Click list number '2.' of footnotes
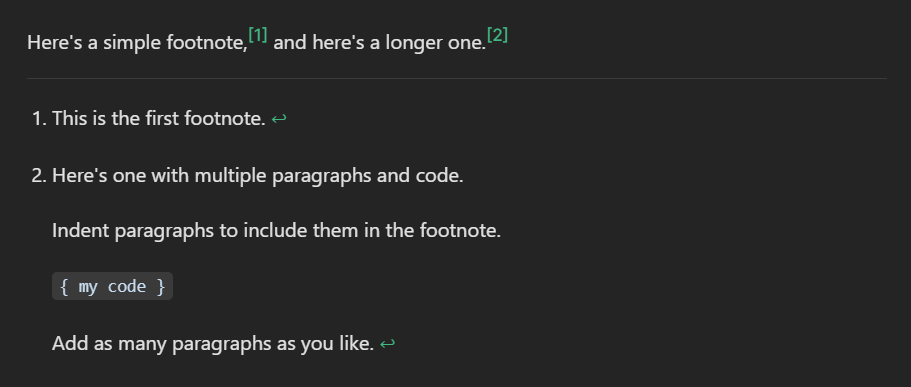The image size is (911, 387). click(39, 175)
